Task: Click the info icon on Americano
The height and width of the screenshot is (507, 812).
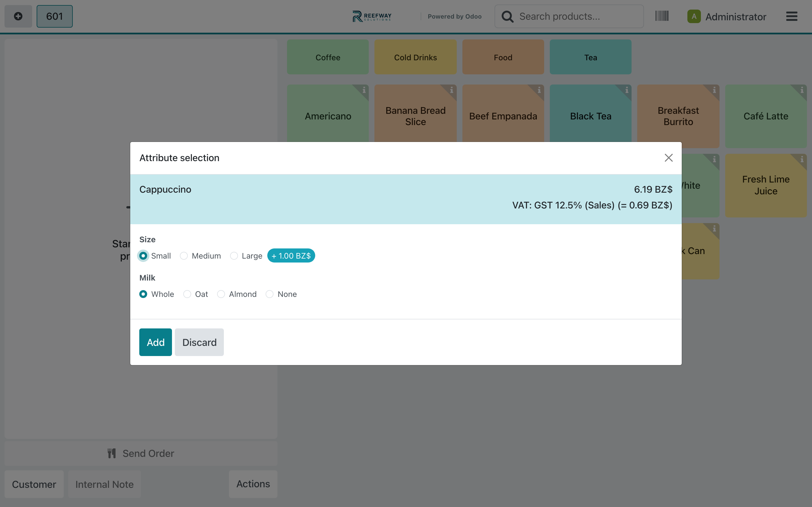Action: click(x=364, y=90)
